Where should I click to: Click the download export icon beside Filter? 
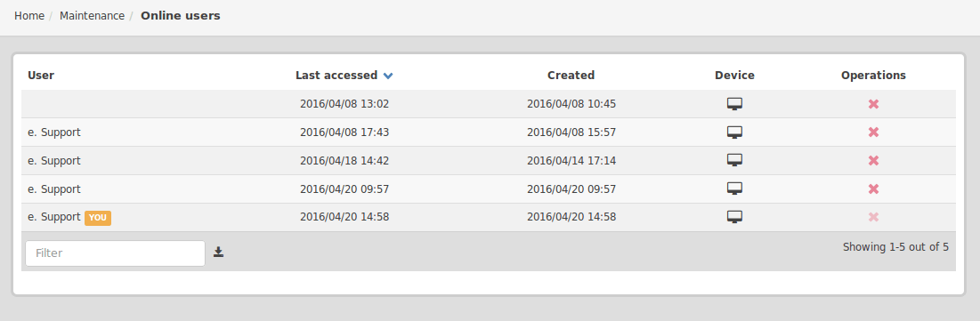pyautogui.click(x=218, y=252)
